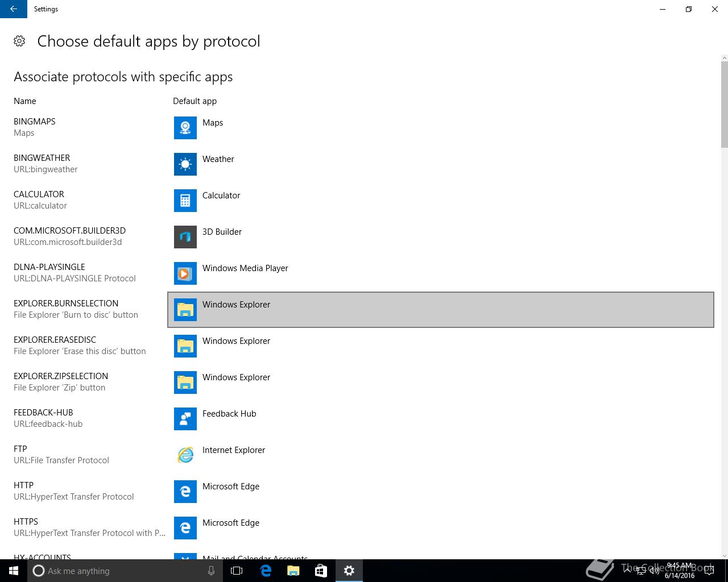Image resolution: width=728 pixels, height=582 pixels.
Task: Change default app labeled Feedback Hub
Action: [229, 414]
